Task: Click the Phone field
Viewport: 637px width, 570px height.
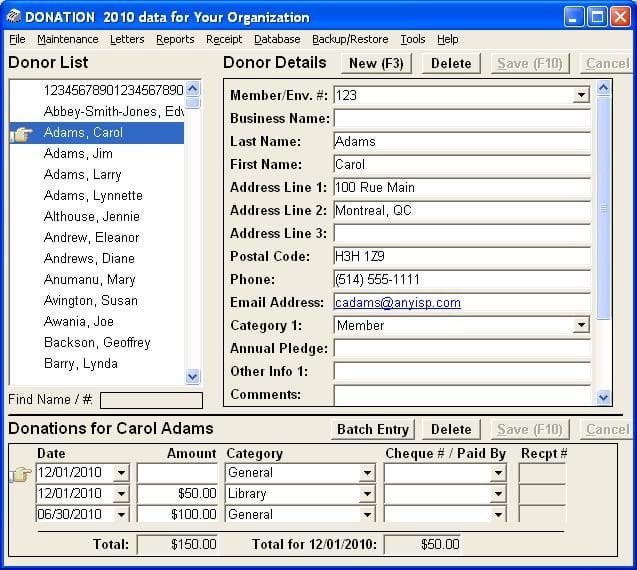Action: pos(462,280)
